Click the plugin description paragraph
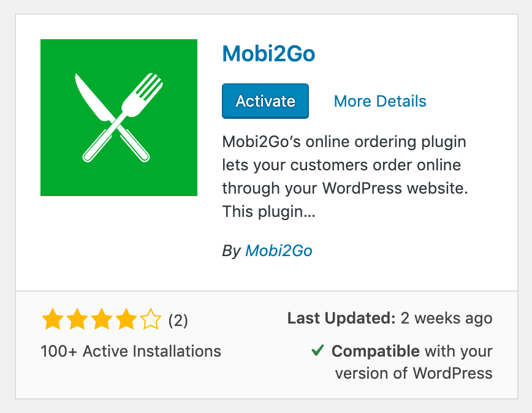532x413 pixels. click(x=343, y=176)
